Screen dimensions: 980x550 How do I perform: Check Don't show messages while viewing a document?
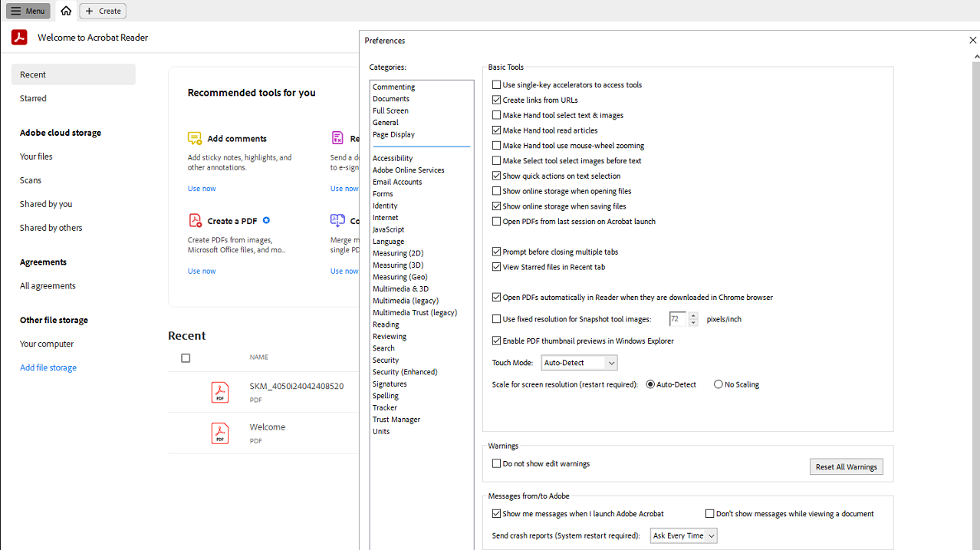709,514
